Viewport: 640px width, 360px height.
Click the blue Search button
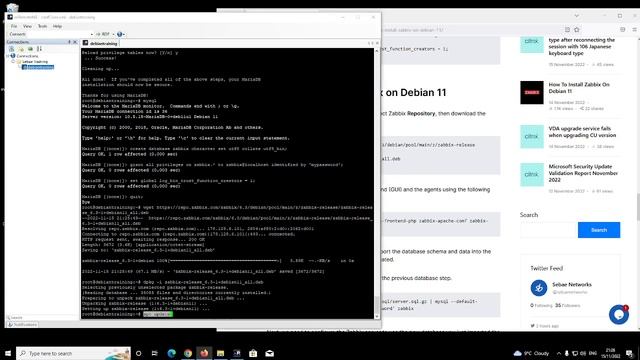(599, 230)
